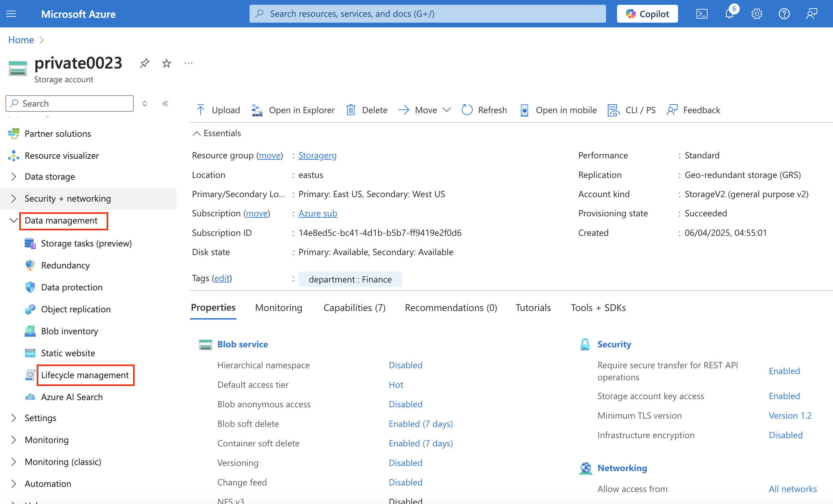Screen dimensions: 833x504
Task: Toggle expand/collapse all menu groups
Action: pos(145,103)
